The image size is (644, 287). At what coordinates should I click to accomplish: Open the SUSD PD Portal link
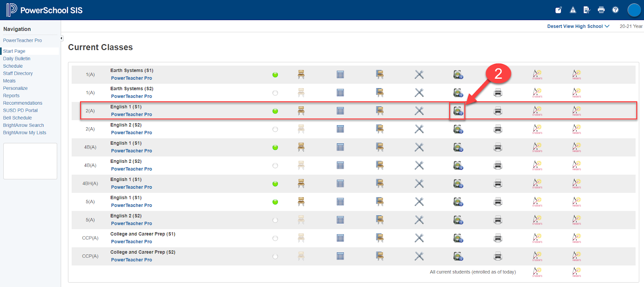[x=20, y=110]
